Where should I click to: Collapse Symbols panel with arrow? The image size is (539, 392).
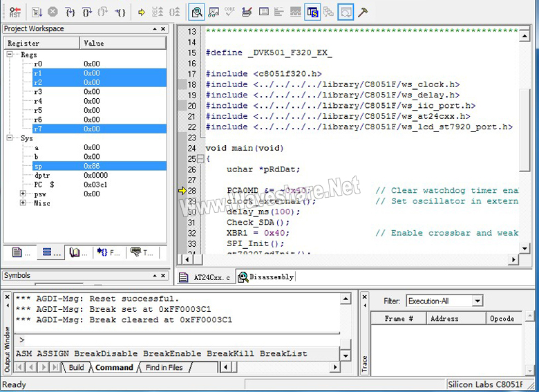click(155, 275)
